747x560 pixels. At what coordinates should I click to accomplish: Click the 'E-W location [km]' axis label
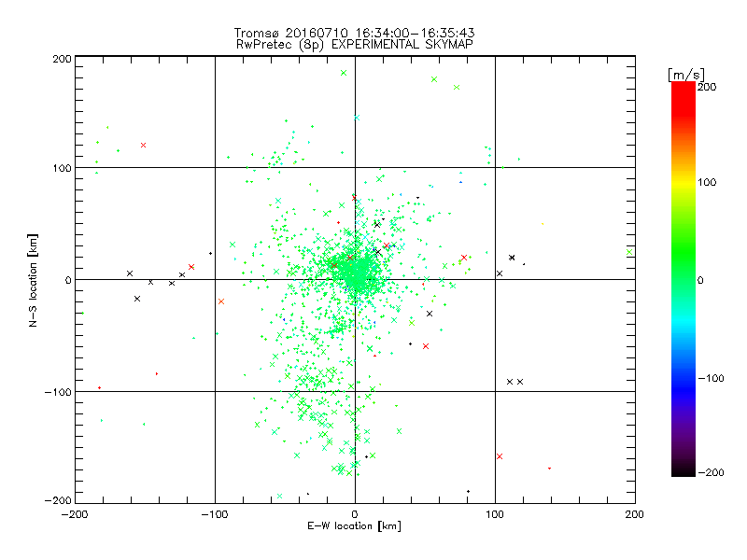tap(354, 525)
